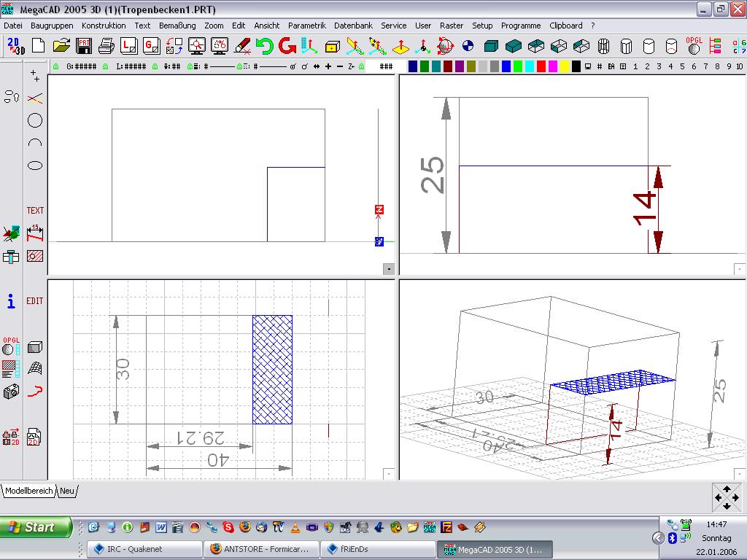Select the circle drawing tool
Viewport: 747px width, 560px height.
(35, 121)
